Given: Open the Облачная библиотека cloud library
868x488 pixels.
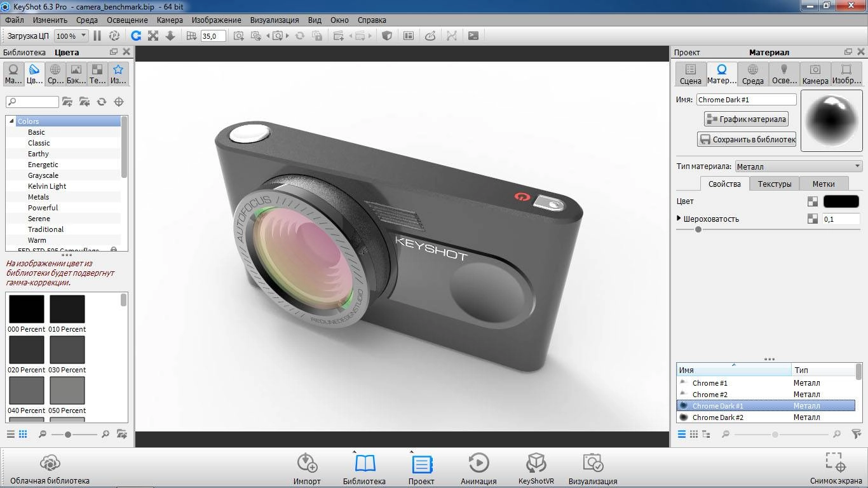Looking at the screenshot, I should [x=50, y=469].
